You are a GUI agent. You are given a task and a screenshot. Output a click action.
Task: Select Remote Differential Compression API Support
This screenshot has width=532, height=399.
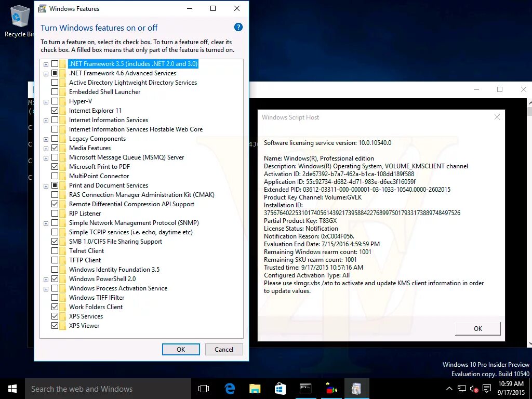click(131, 204)
